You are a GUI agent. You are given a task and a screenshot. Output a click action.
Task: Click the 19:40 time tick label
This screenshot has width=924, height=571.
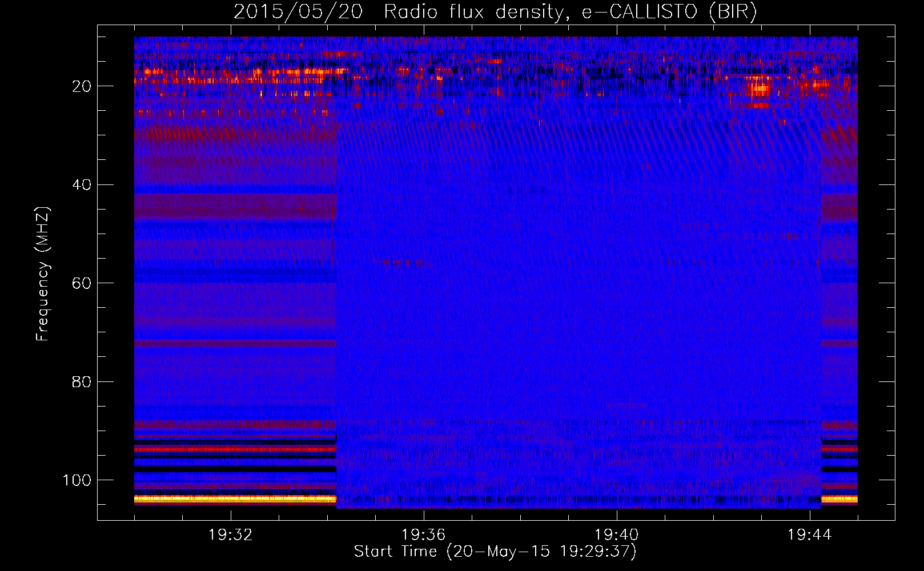617,534
